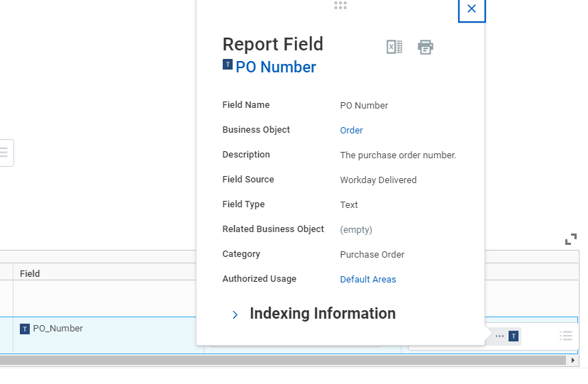Grab the popup drag handle dots

pos(340,5)
